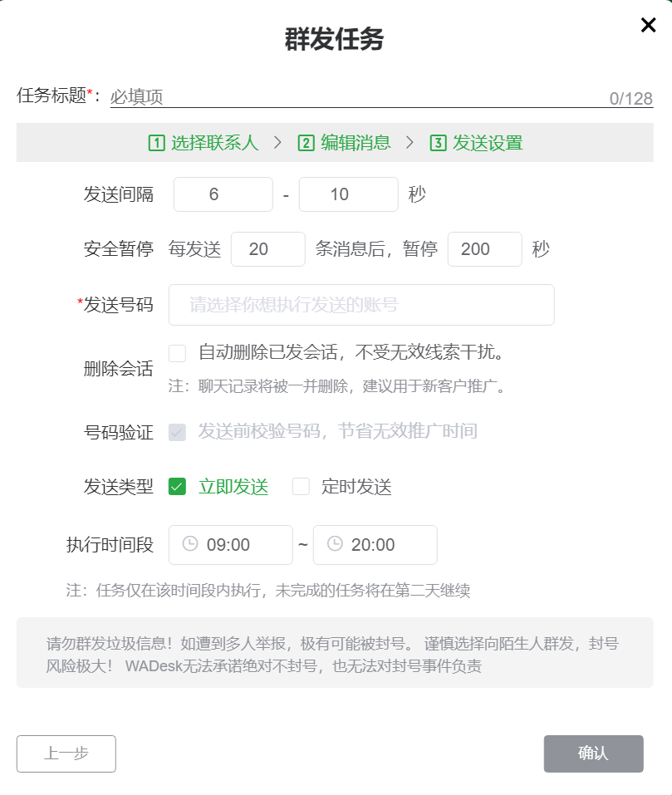Open the end time picker showing 20:00
Viewport: 672px width, 795px height.
375,544
